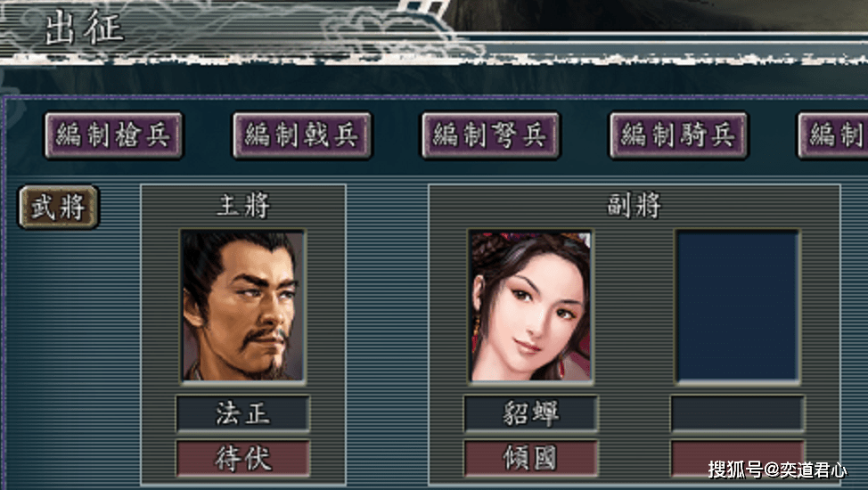Click the 編制騎兵 button
Image resolution: width=868 pixels, height=490 pixels.
click(679, 135)
